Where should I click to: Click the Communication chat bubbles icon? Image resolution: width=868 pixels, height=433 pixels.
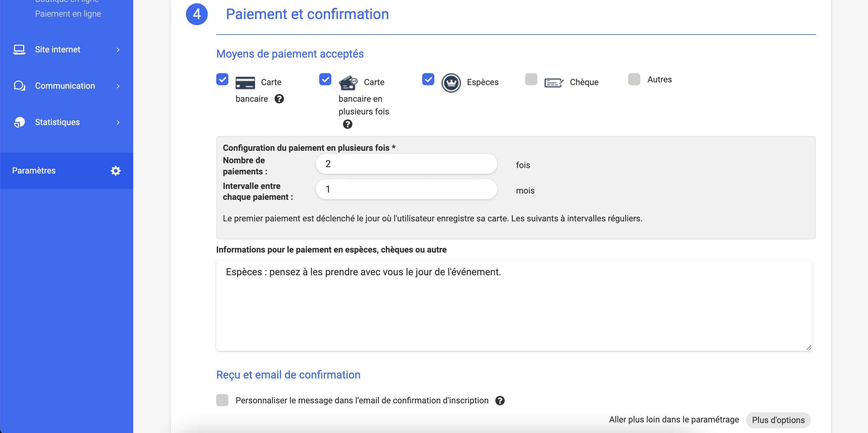[x=19, y=86]
